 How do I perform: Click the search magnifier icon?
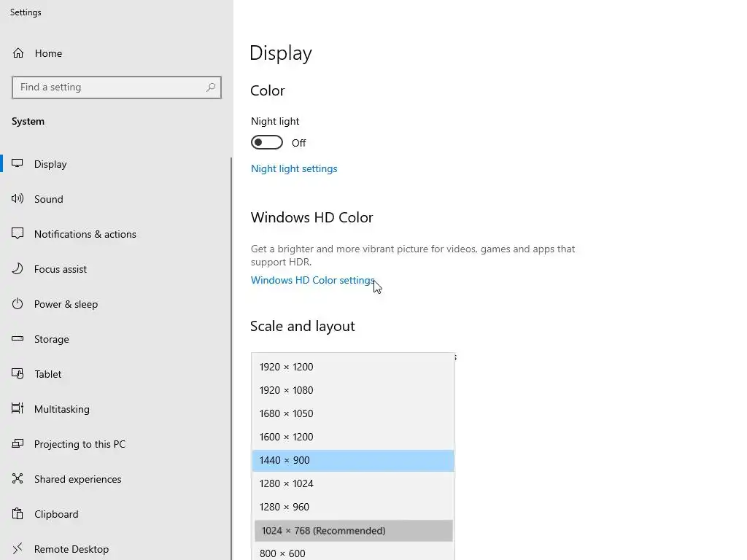coord(211,87)
